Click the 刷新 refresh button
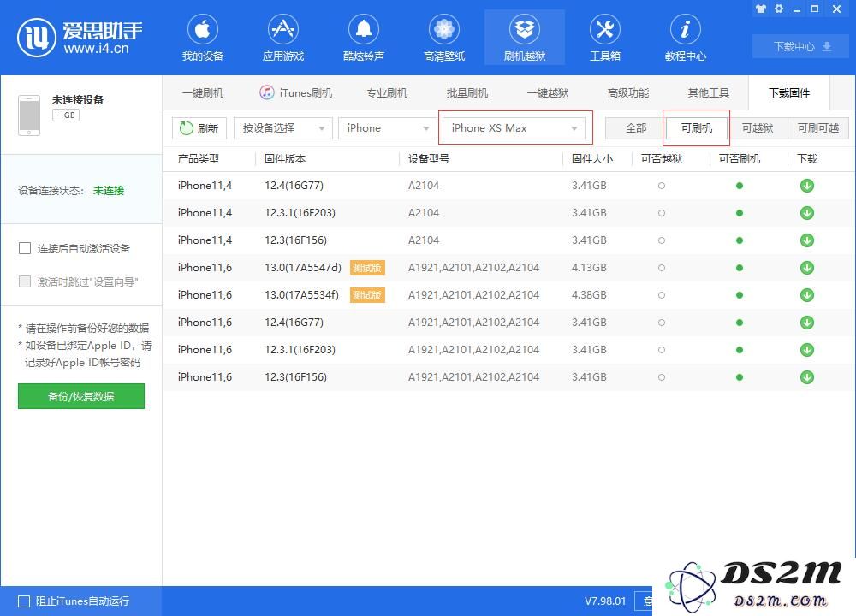Image resolution: width=856 pixels, height=616 pixels. [199, 128]
